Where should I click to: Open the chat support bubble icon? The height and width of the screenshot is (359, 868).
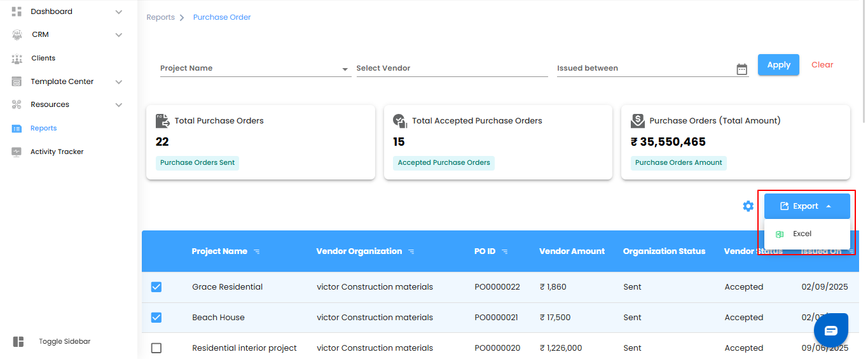pos(831,330)
